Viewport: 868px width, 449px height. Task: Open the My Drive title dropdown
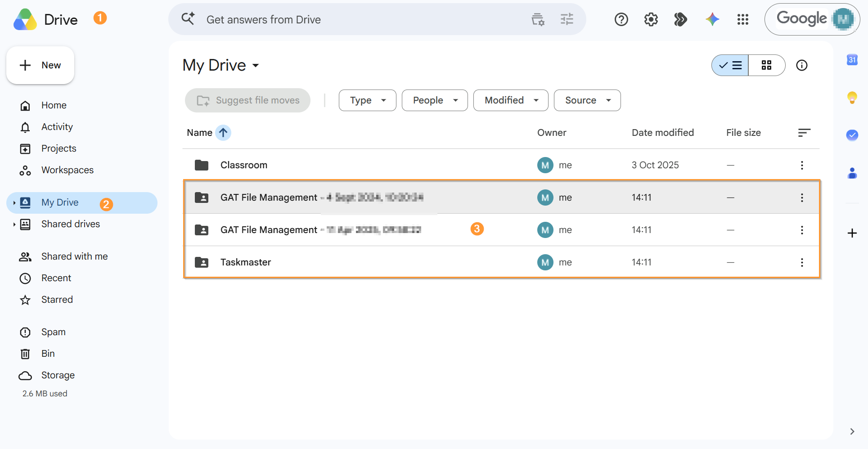click(x=221, y=65)
